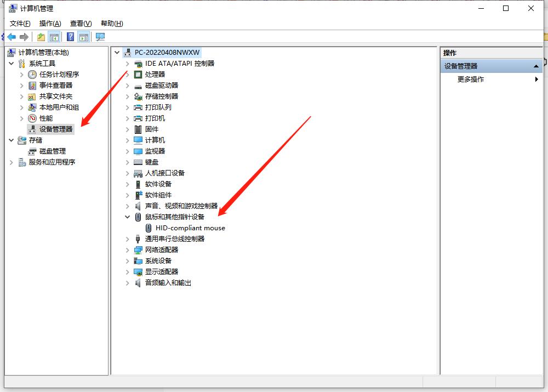Select 计算机管理(本地) root item
548x392 pixels.
click(44, 53)
